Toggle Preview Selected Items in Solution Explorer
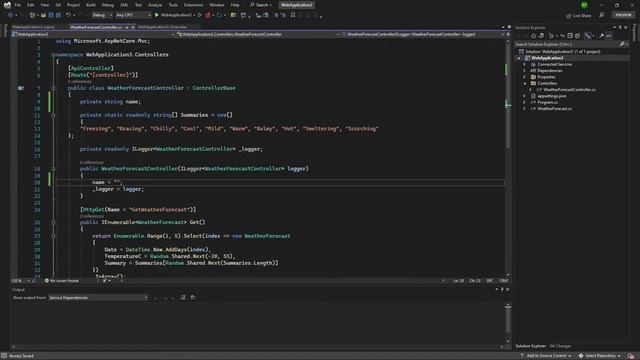640x360 pixels. click(609, 36)
